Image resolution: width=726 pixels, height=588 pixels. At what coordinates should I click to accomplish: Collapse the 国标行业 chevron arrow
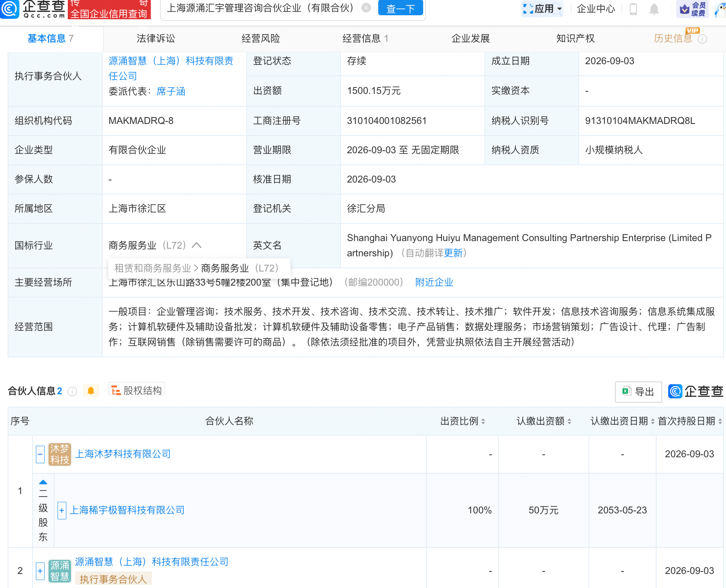coord(197,245)
